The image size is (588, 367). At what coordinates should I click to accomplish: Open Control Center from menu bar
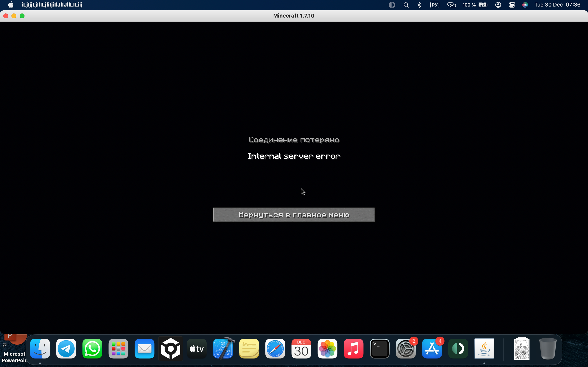(512, 5)
